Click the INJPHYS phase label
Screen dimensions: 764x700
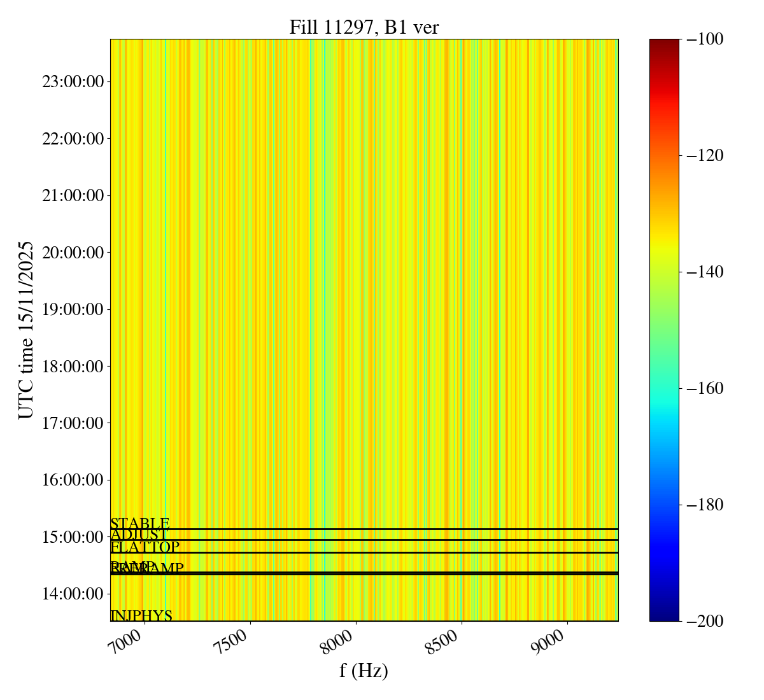(141, 615)
